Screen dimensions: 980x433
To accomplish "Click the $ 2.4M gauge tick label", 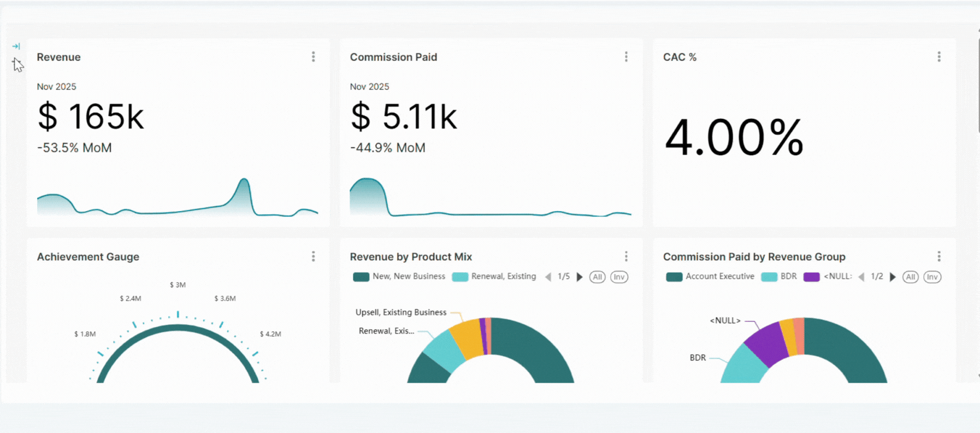I will click(x=131, y=299).
